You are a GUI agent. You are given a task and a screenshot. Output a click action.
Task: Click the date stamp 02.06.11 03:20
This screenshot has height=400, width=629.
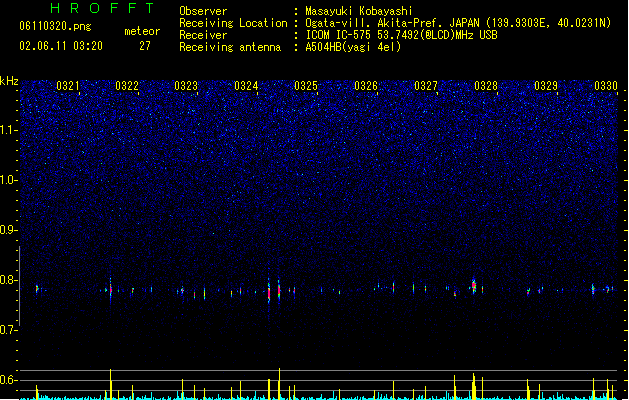click(x=61, y=46)
